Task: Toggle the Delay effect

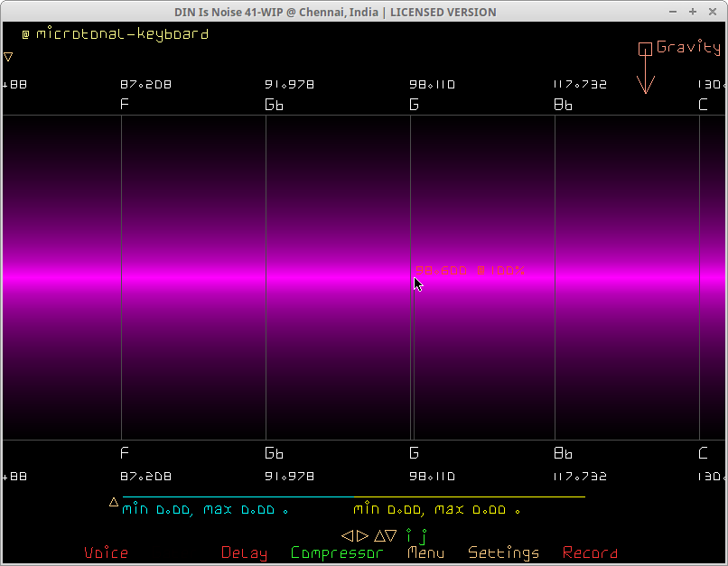Action: pyautogui.click(x=244, y=552)
